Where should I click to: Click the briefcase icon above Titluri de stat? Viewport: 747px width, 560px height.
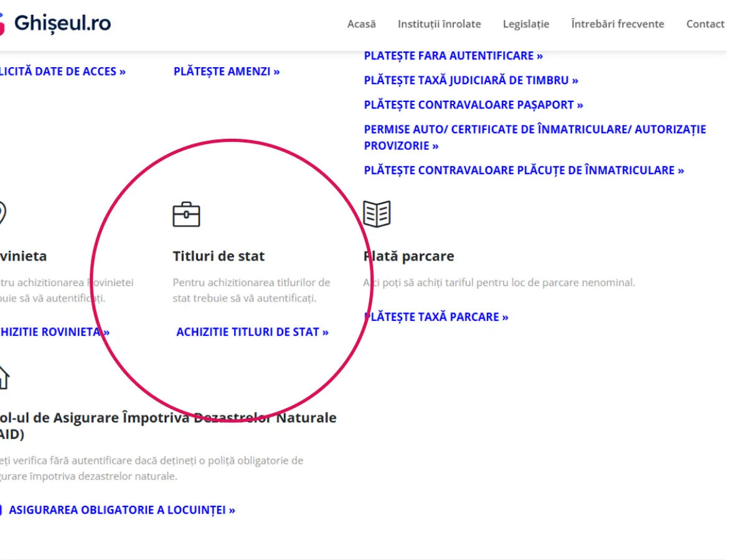coord(186,214)
